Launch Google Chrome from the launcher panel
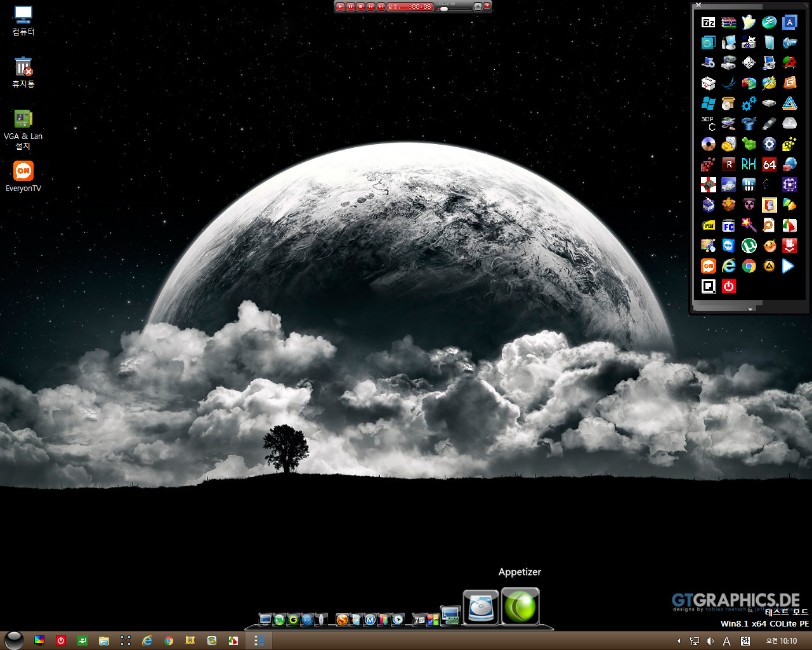Viewport: 812px width, 650px height. [x=749, y=266]
